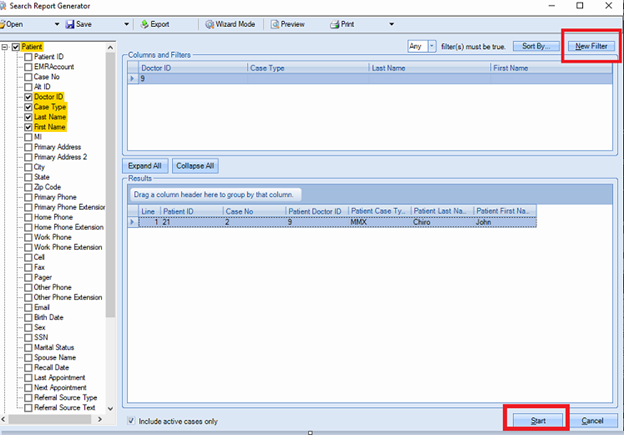Click the Save toolbar icon

[69, 23]
